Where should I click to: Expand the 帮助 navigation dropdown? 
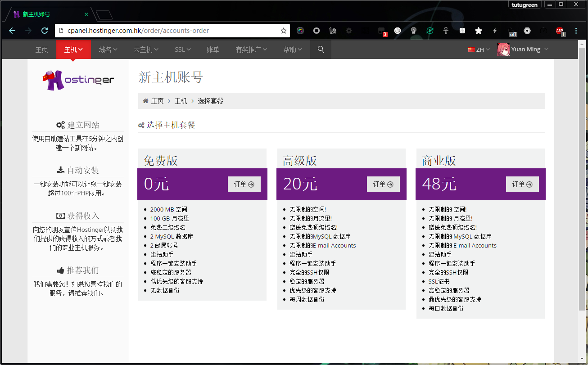click(292, 50)
